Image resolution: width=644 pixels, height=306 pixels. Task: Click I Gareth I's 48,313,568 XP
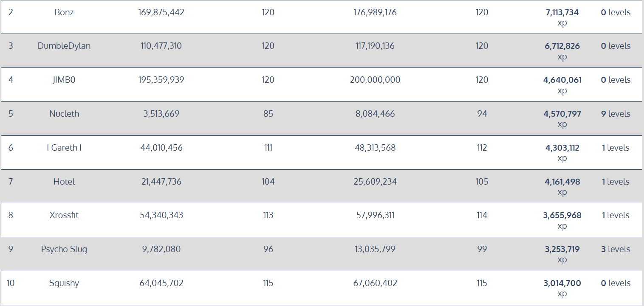click(375, 148)
